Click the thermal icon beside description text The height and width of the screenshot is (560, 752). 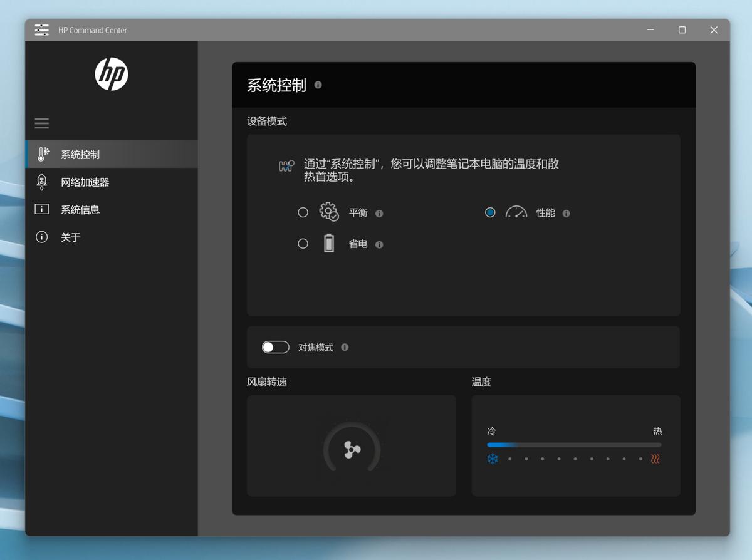point(286,166)
